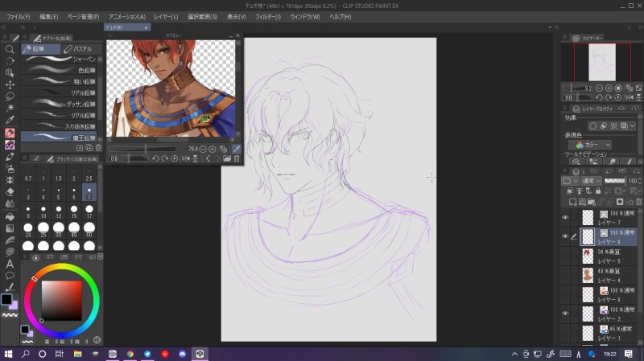This screenshot has height=361, width=644.
Task: Open color wheel panel menu arrow
Action: pyautogui.click(x=100, y=256)
